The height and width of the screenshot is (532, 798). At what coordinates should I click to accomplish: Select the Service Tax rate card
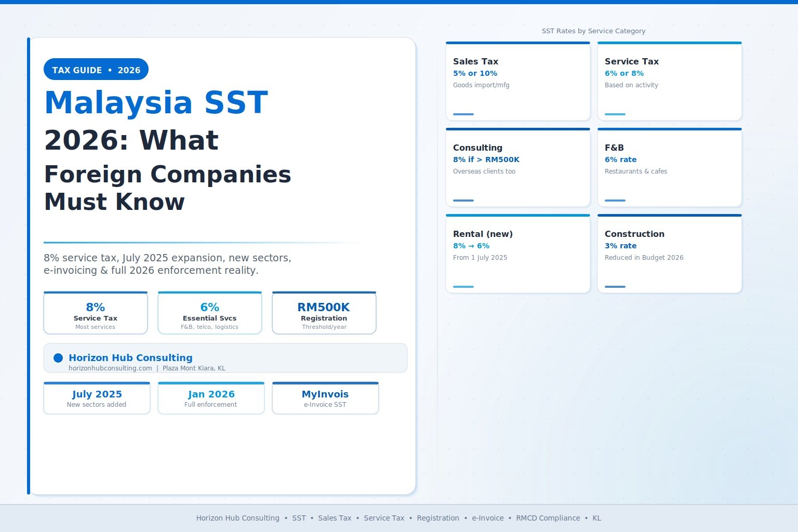point(669,81)
